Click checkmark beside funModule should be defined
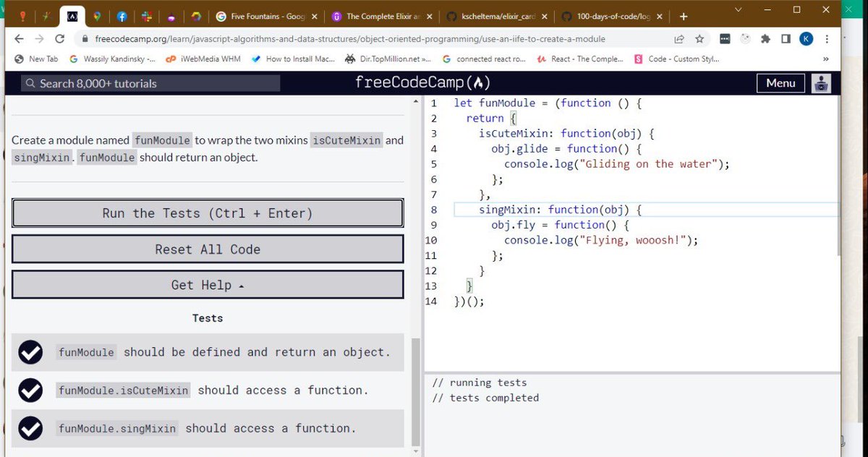868x457 pixels. click(30, 352)
